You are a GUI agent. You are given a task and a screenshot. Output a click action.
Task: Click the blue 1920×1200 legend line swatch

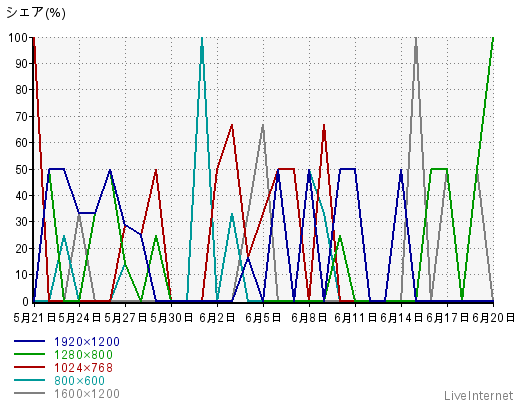[29, 341]
